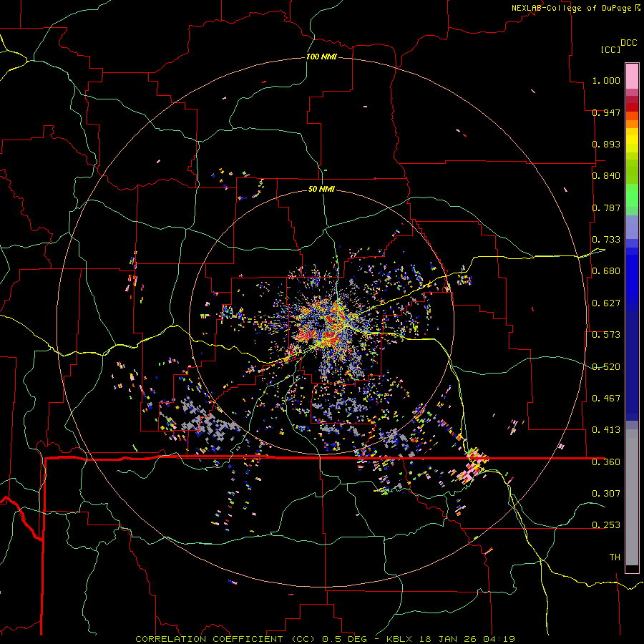The image size is (644, 644).
Task: Click the 0.573 color scale value
Action: click(x=606, y=335)
